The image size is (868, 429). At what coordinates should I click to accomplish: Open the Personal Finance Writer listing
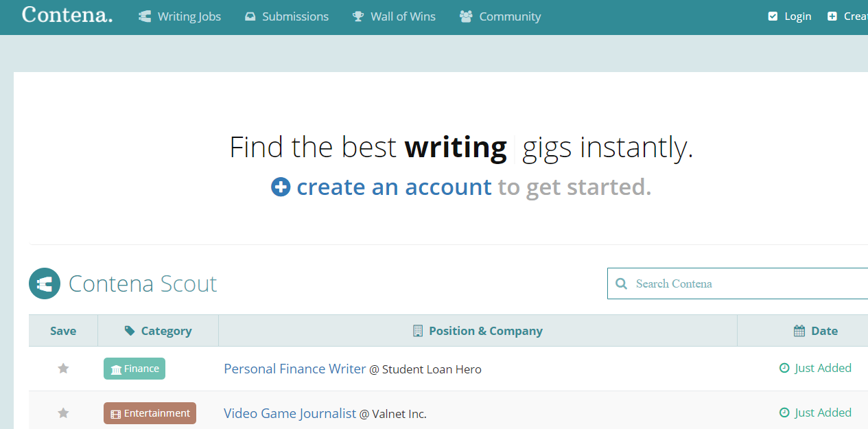[295, 369]
